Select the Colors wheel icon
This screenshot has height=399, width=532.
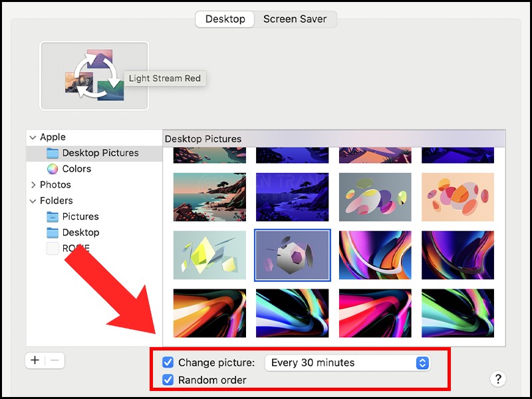click(53, 169)
